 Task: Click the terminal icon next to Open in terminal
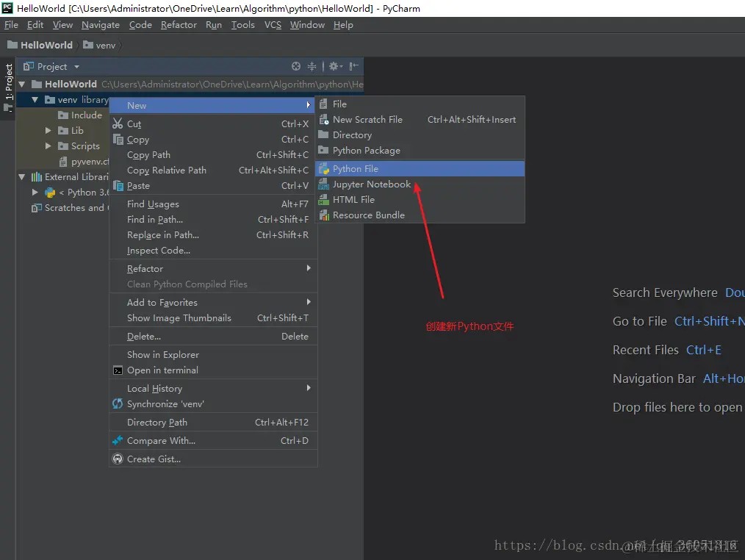tap(118, 370)
